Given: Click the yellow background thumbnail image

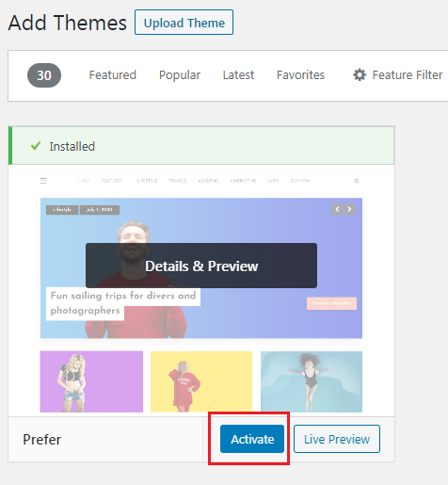Looking at the screenshot, I should click(201, 381).
